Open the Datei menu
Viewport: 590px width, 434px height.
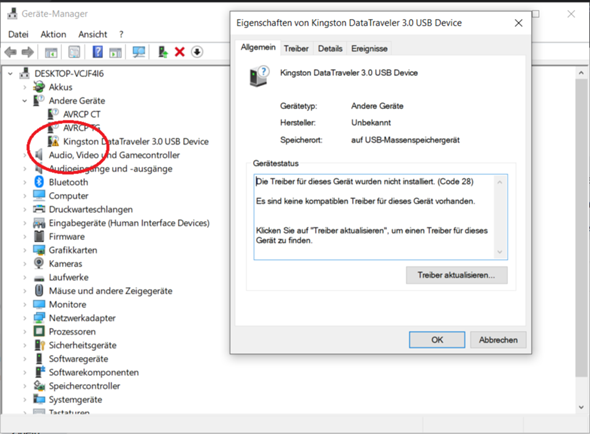pos(18,34)
